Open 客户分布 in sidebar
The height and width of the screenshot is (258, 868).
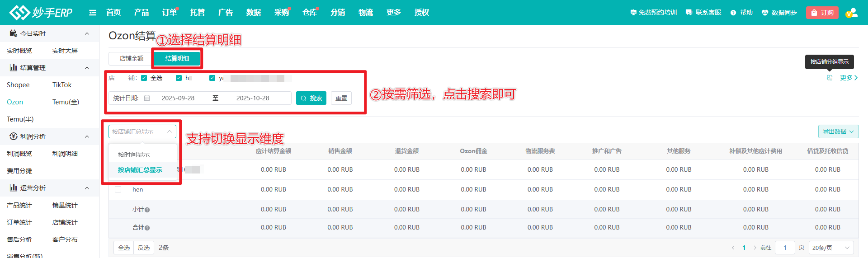pyautogui.click(x=65, y=239)
